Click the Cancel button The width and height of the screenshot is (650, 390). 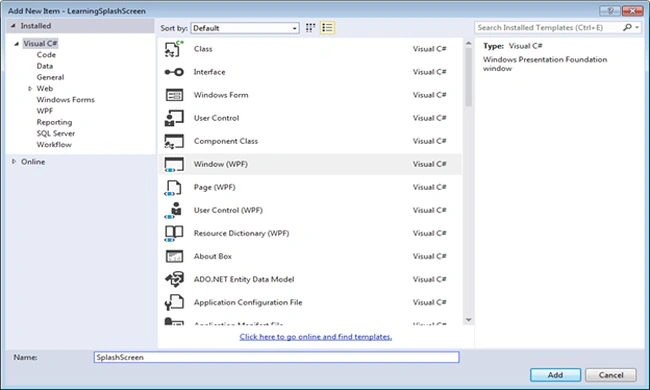click(611, 375)
